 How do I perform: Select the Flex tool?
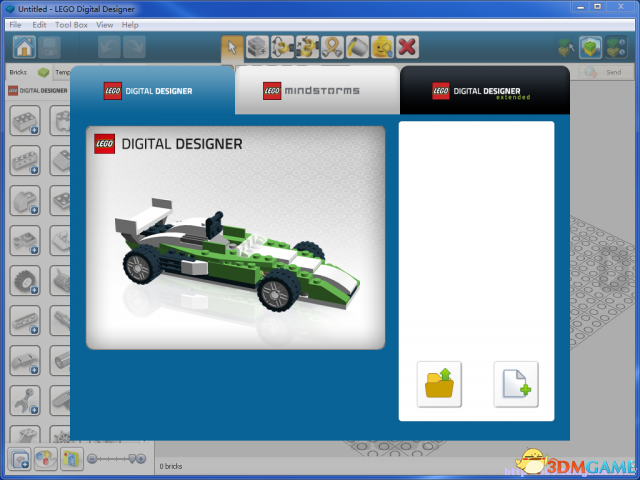pyautogui.click(x=332, y=47)
